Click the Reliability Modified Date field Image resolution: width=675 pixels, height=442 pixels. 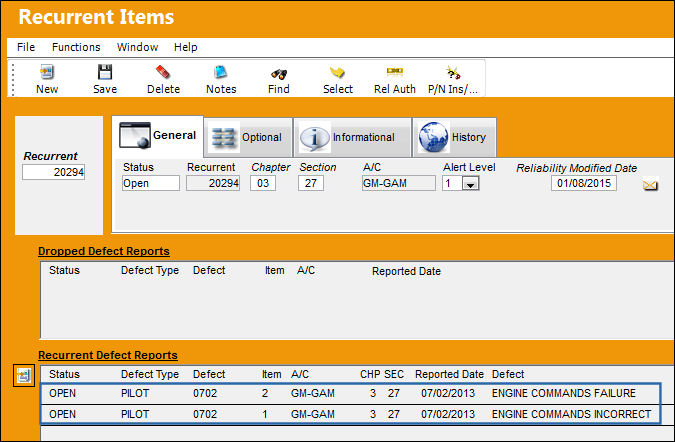(x=584, y=183)
